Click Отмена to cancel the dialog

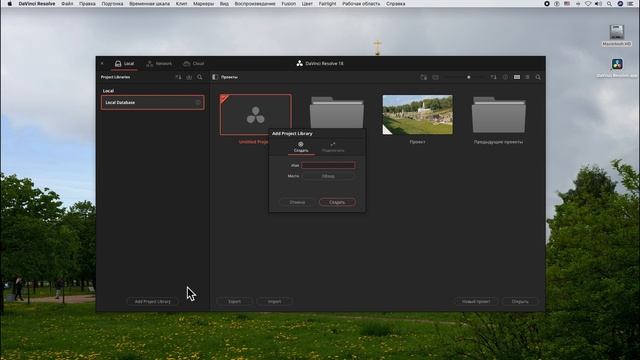coord(297,202)
